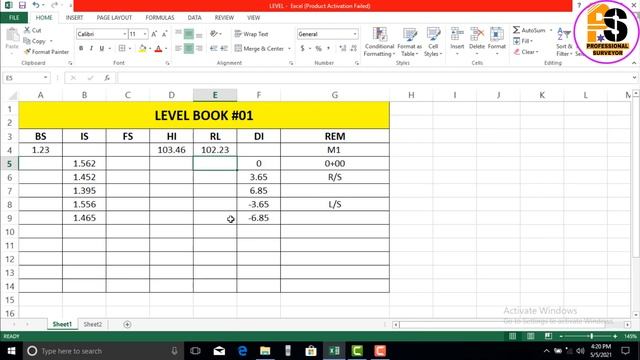Image resolution: width=640 pixels, height=360 pixels.
Task: Open the REVIEW ribbon tab
Action: (224, 18)
